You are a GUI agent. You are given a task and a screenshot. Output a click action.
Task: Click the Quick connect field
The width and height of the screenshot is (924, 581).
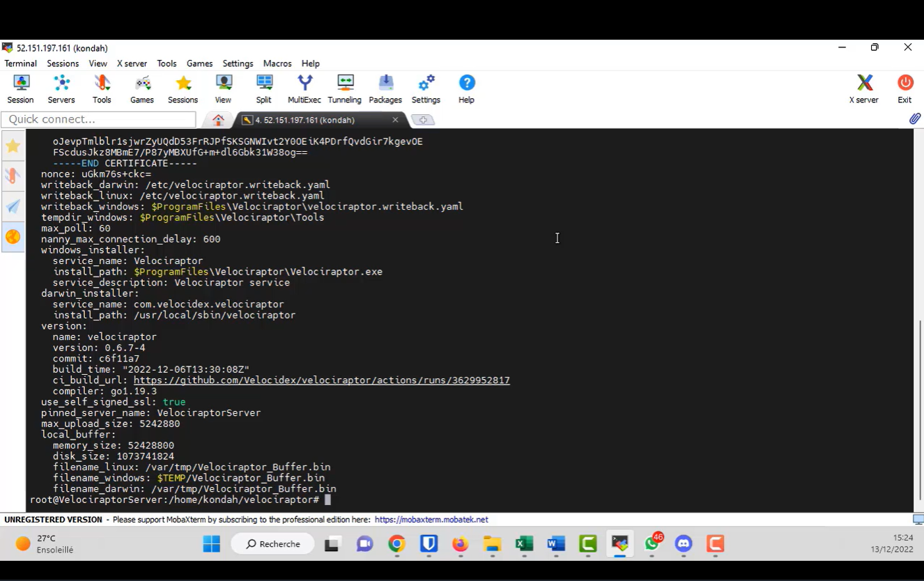pos(98,119)
